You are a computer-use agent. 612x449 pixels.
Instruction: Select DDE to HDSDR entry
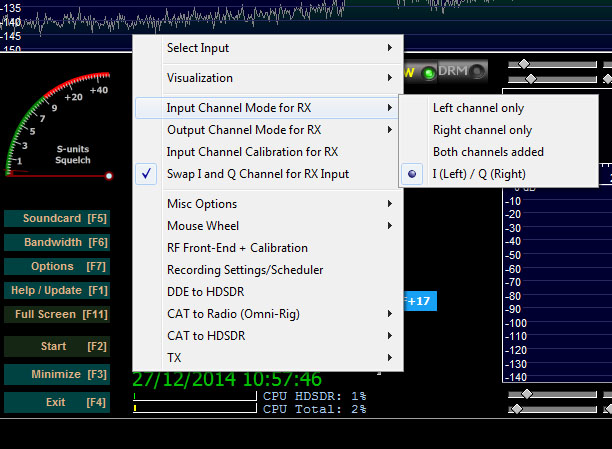click(x=268, y=292)
